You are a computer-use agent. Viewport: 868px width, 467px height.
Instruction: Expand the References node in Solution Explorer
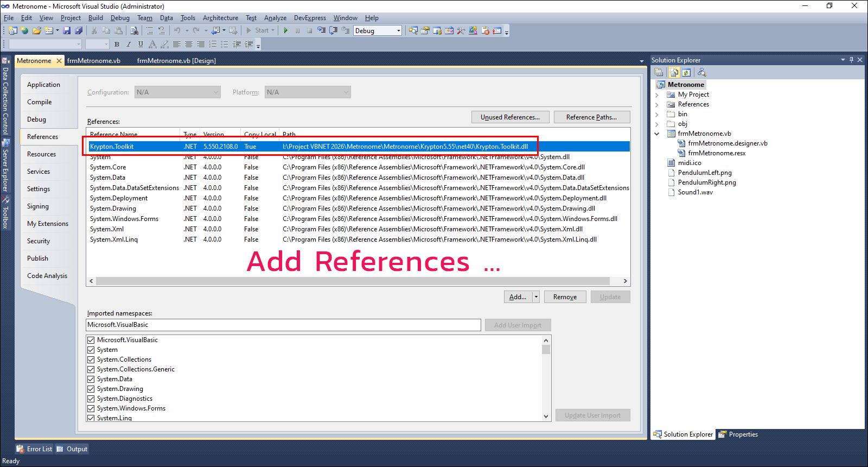[657, 104]
